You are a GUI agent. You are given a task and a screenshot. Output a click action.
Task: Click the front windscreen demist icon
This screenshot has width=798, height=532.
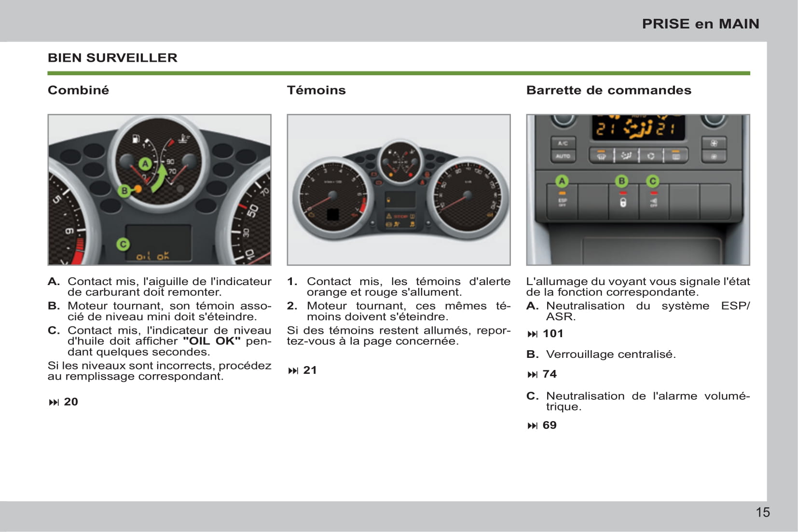tap(601, 156)
